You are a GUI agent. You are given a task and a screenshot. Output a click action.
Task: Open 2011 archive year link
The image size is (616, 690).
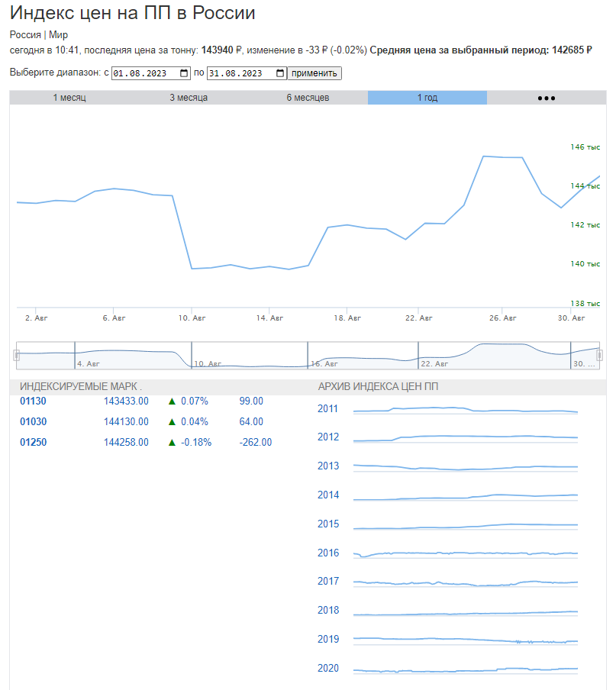[327, 409]
